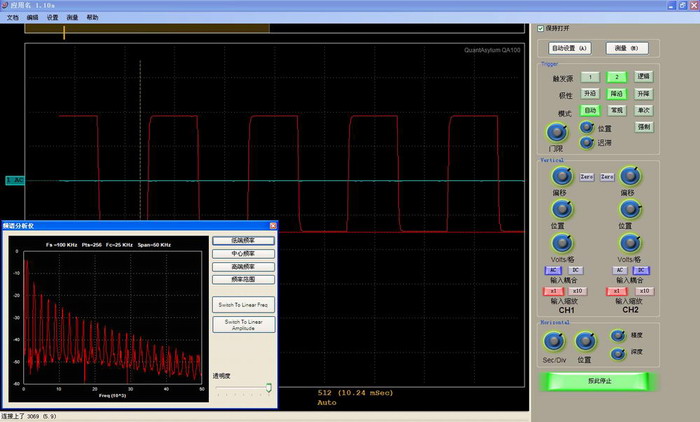Image resolution: width=700 pixels, height=422 pixels.
Task: Click the 测量 (M) button
Action: coord(627,48)
